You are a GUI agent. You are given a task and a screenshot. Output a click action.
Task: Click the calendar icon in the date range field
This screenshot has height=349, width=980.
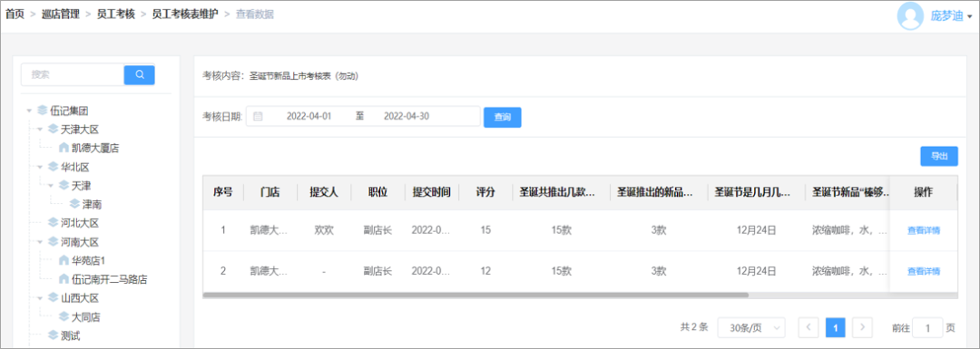tap(258, 116)
